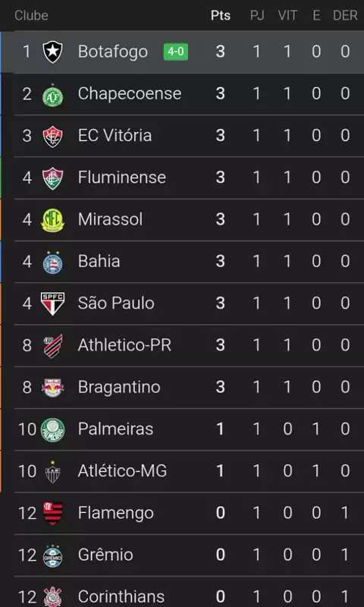Screen dimensions: 364x607
Task: Sort by the Pts column header
Action: tap(221, 15)
